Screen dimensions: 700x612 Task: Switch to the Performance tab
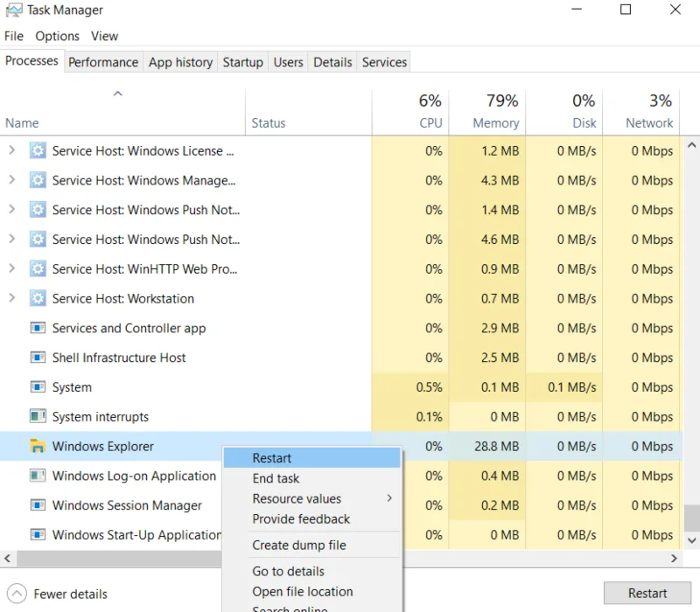(103, 62)
